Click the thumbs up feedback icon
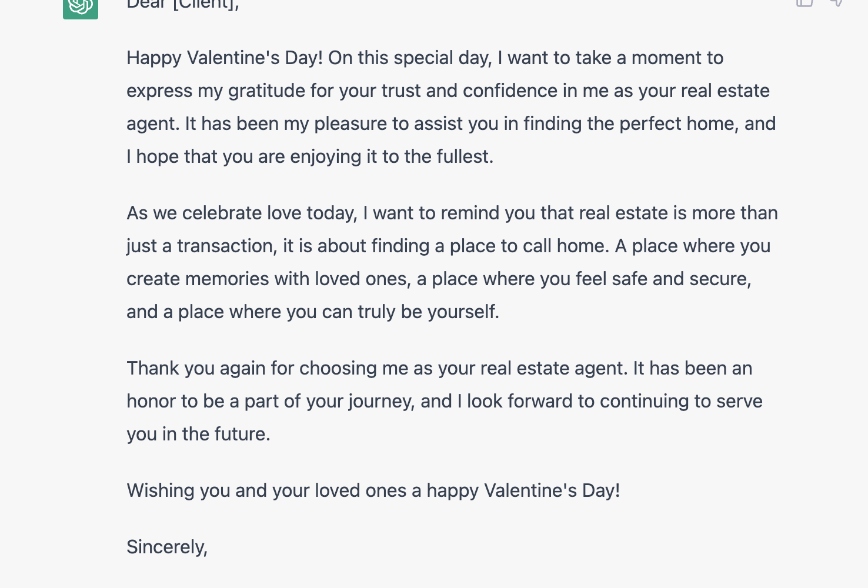This screenshot has width=868, height=588. pyautogui.click(x=804, y=2)
